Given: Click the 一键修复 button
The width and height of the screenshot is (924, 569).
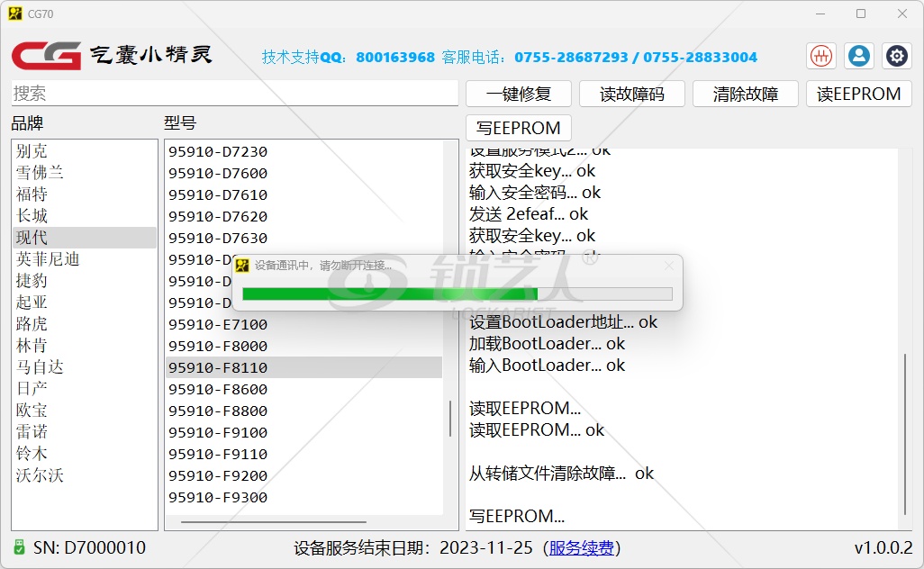Looking at the screenshot, I should click(x=519, y=95).
